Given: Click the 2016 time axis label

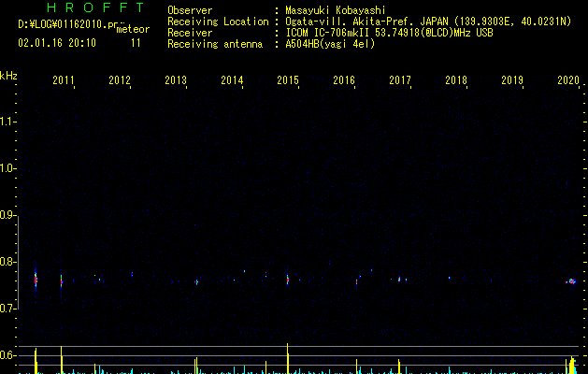Looking at the screenshot, I should tap(344, 80).
